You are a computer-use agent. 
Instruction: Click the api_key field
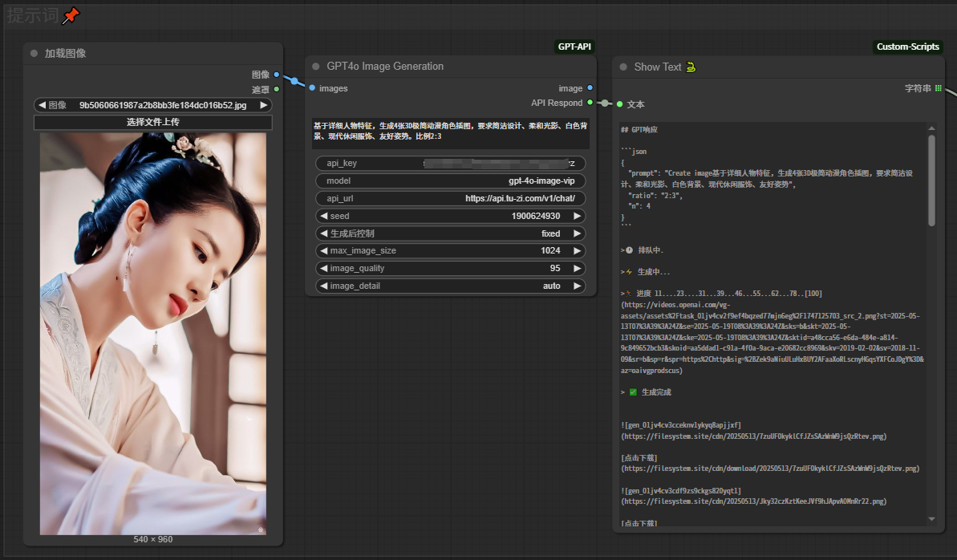coord(451,163)
